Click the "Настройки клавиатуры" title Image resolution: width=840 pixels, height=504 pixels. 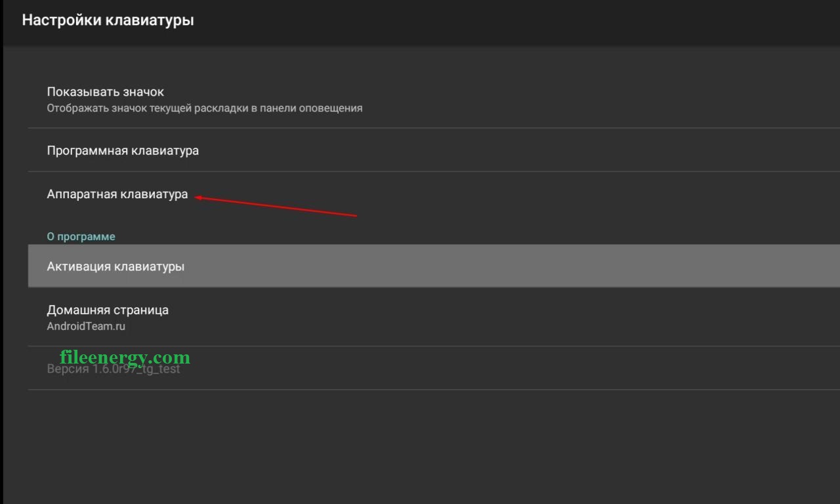(108, 20)
